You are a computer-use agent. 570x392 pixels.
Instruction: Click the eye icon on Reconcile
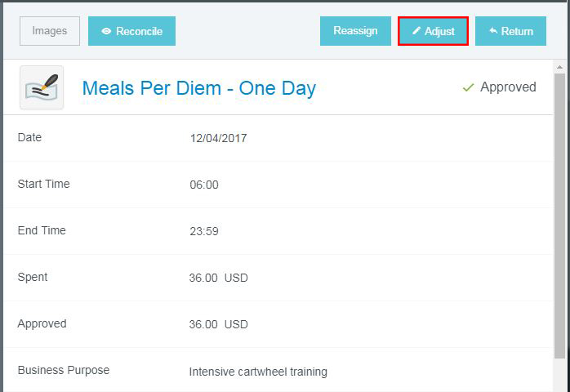tap(106, 32)
